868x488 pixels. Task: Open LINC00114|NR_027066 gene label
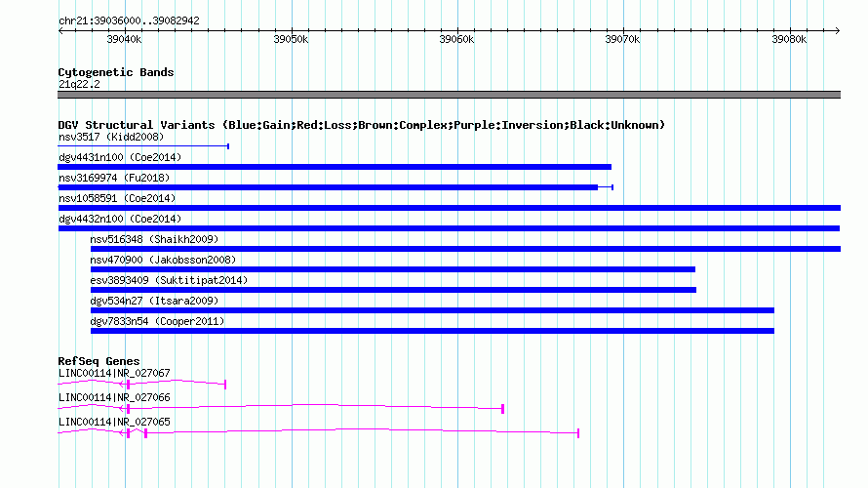pos(114,397)
